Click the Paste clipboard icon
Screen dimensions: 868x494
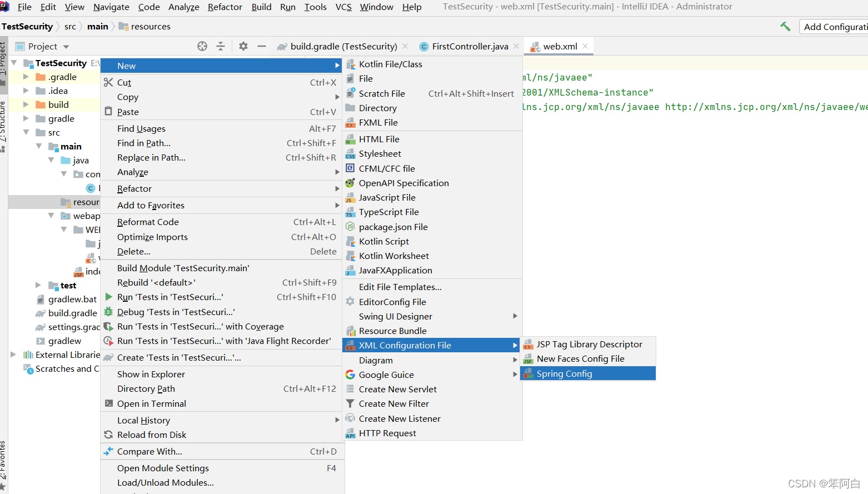click(x=108, y=111)
